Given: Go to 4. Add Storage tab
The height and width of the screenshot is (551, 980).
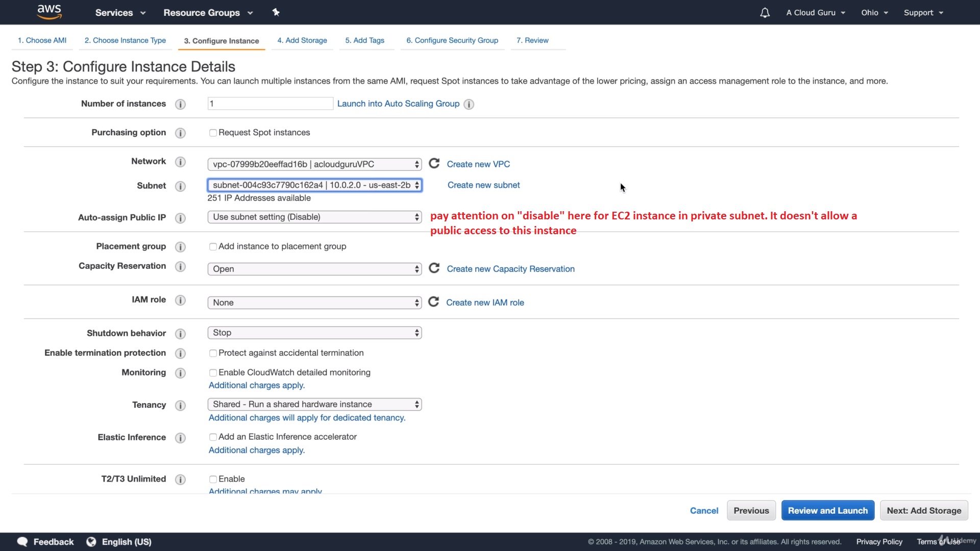Looking at the screenshot, I should click(x=302, y=40).
